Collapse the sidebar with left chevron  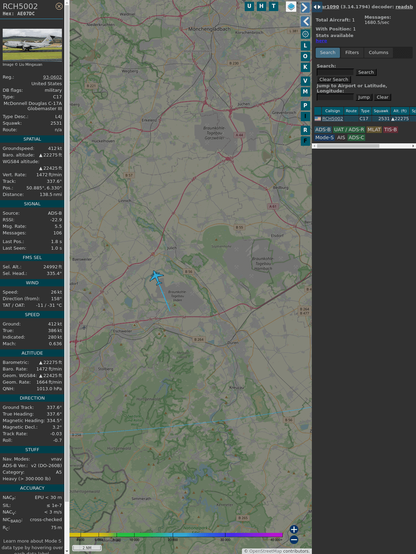305,22
